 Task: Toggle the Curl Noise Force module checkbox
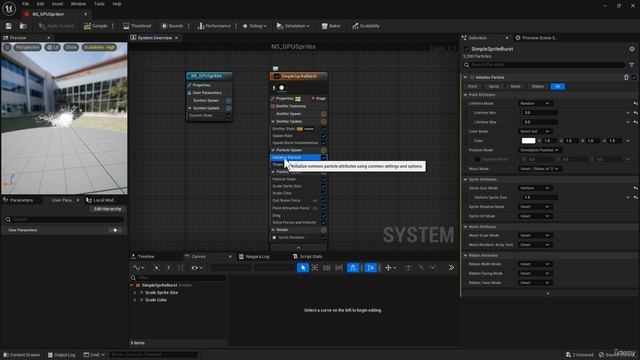pyautogui.click(x=323, y=201)
